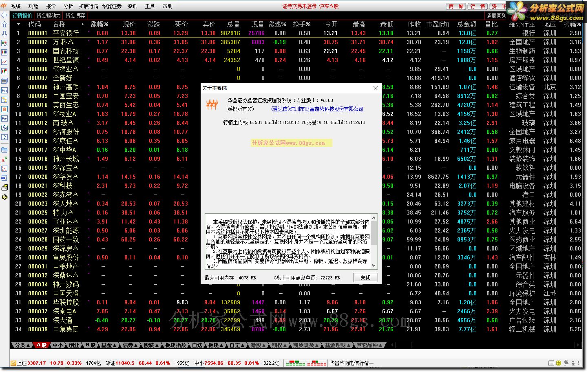
Task: Open the 工具 menu
Action: click(150, 6)
